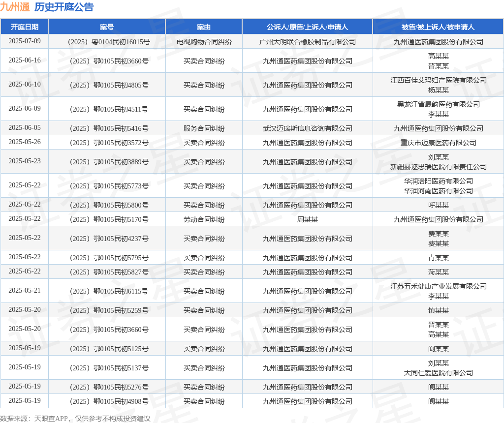Click the 数据来源 天眼查APP footer note
Image resolution: width=504 pixels, height=423 pixels.
coord(75,419)
